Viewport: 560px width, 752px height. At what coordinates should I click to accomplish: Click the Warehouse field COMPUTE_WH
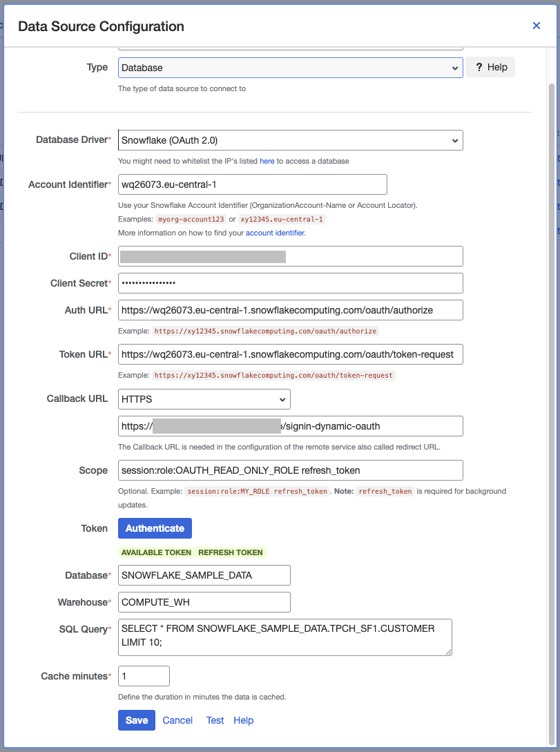point(204,602)
